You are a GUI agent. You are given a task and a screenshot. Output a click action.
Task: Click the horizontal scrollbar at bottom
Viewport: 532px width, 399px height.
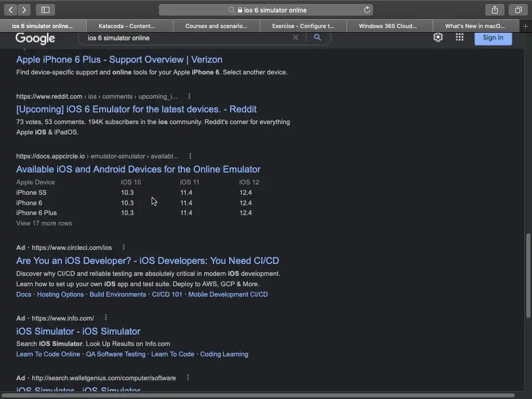pyautogui.click(x=258, y=395)
